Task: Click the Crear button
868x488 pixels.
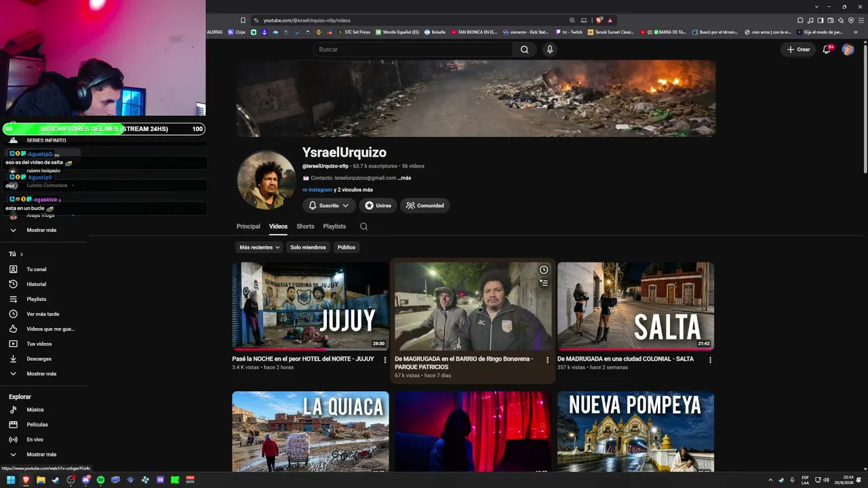Action: tap(798, 49)
